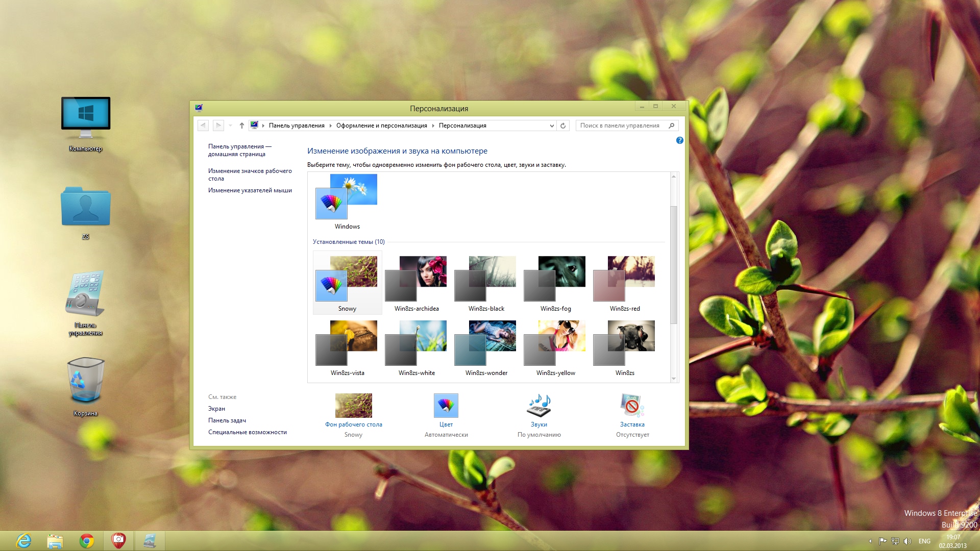Click the theme list scroll down arrow

674,379
